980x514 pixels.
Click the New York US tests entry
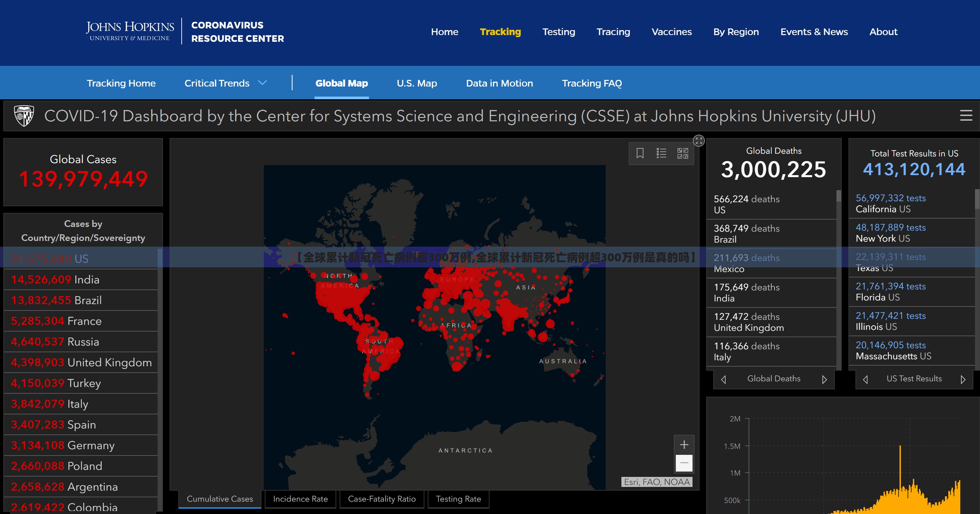[x=912, y=233]
